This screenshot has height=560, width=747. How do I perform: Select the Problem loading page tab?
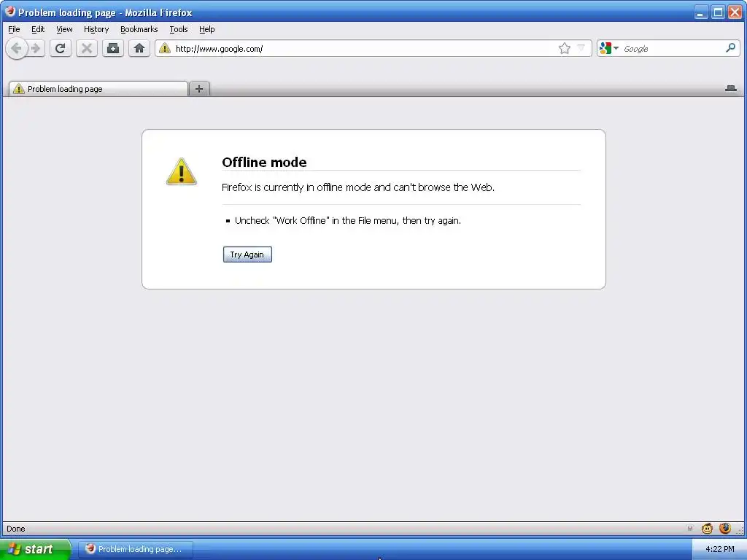pos(98,88)
